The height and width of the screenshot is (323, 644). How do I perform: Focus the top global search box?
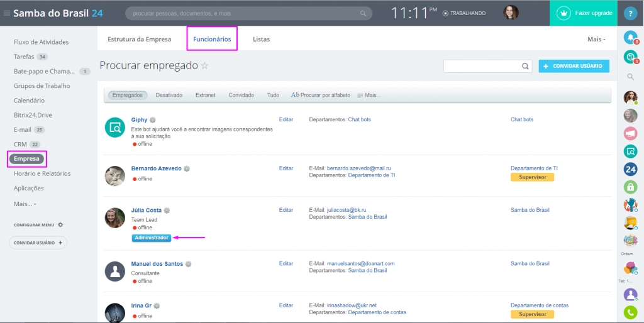[248, 14]
